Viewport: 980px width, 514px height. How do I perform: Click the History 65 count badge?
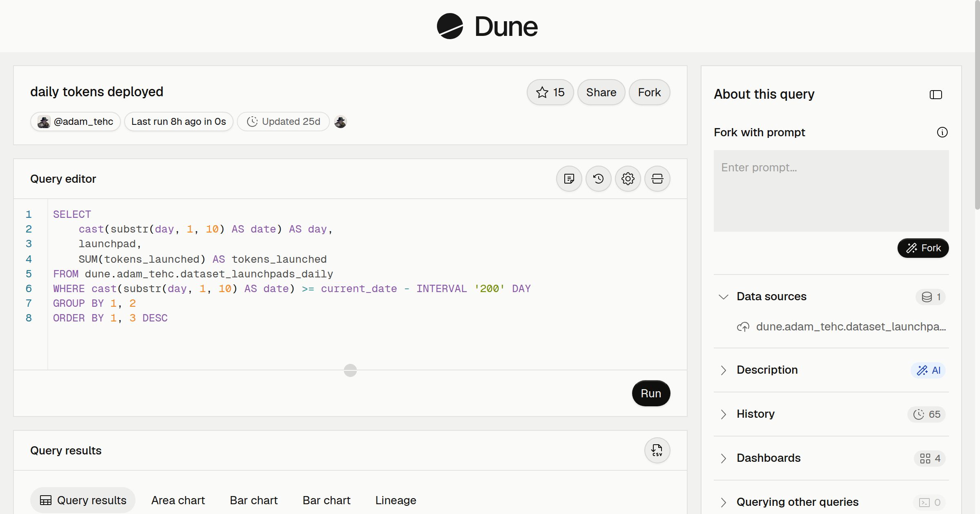(x=927, y=414)
